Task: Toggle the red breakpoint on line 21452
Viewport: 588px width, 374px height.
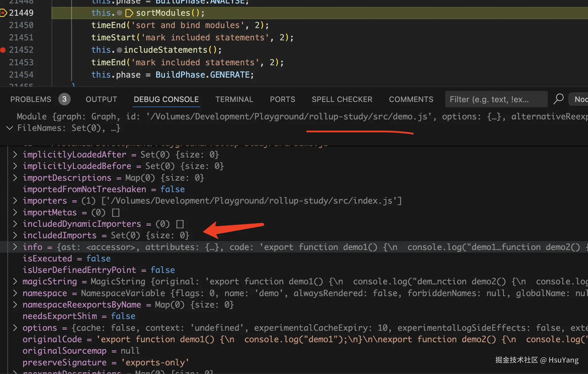Action: 3,50
